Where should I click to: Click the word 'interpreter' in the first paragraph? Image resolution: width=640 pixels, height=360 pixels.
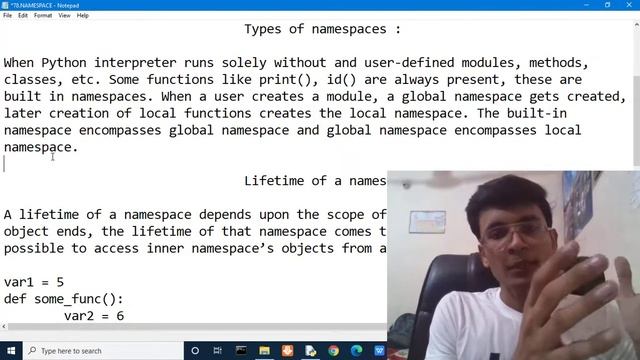tap(135, 63)
